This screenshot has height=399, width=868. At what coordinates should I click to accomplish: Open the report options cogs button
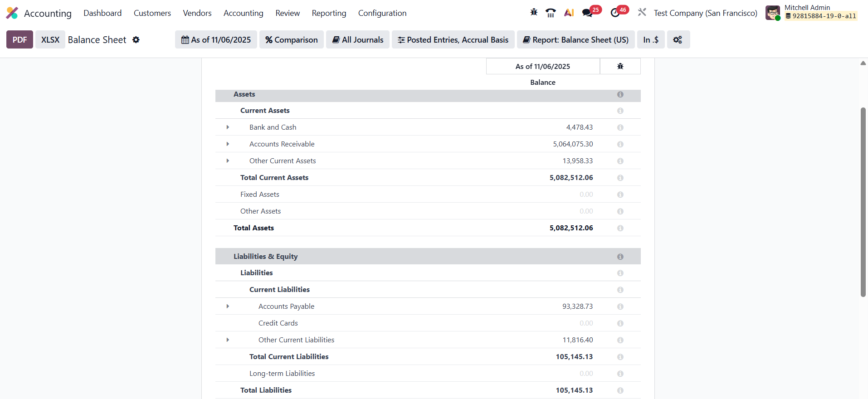point(678,40)
